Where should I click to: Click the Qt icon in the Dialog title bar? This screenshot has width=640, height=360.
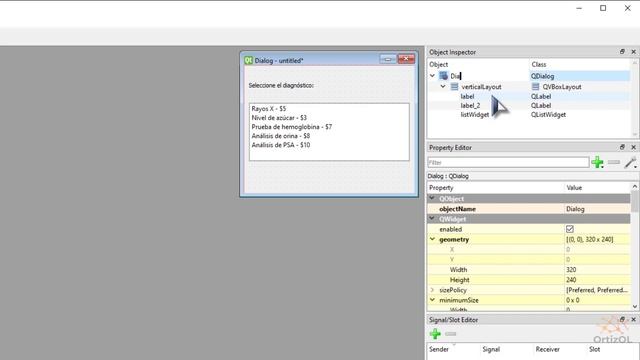pyautogui.click(x=248, y=60)
